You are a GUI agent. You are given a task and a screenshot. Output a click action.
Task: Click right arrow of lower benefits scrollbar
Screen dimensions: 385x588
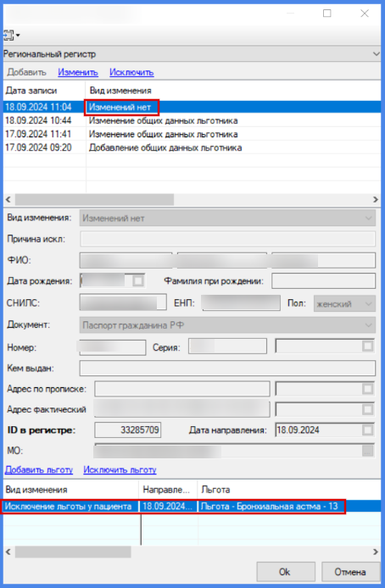[x=375, y=552]
